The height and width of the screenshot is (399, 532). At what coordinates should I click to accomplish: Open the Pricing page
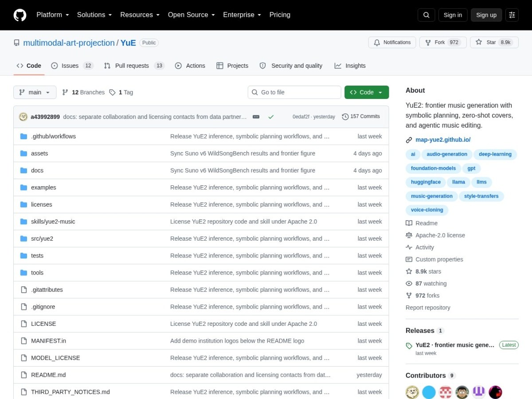280,15
